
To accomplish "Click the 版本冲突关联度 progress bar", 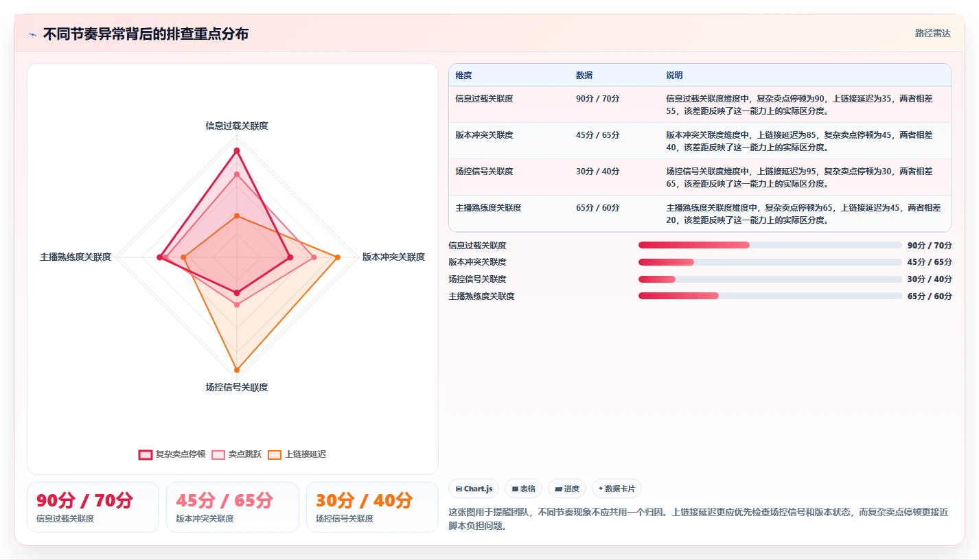I will coord(770,262).
